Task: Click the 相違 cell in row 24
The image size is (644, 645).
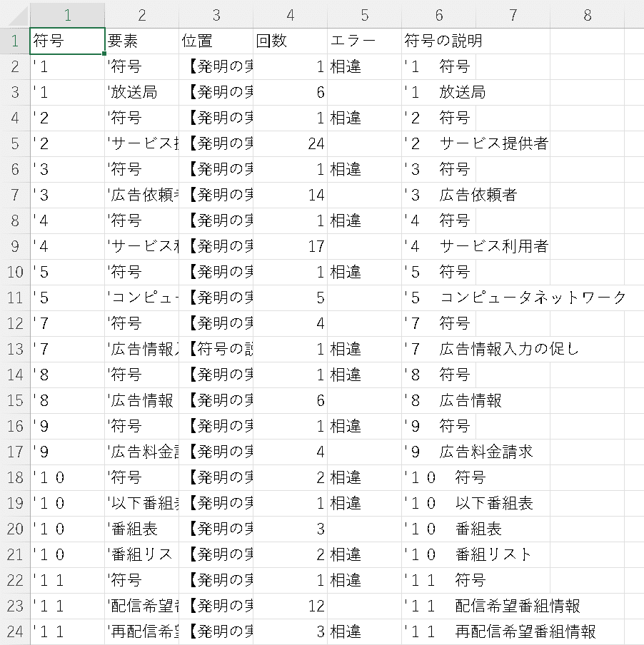Action: click(365, 631)
